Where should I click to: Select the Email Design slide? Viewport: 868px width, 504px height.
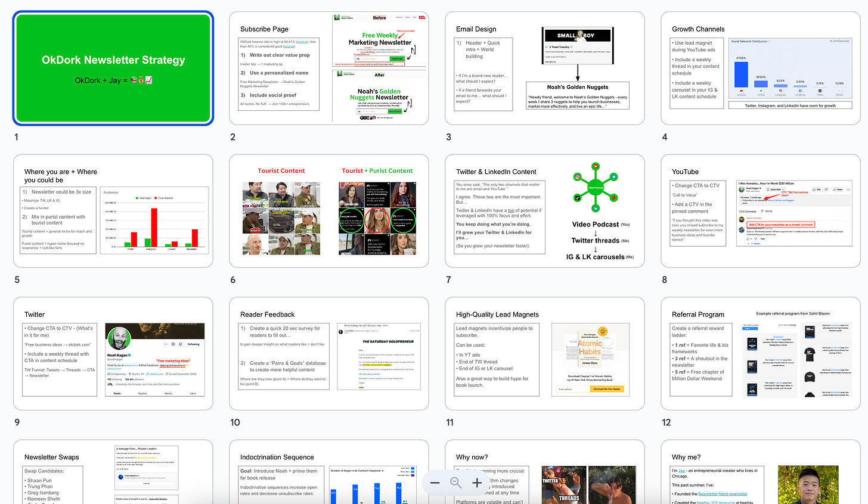pos(545,68)
